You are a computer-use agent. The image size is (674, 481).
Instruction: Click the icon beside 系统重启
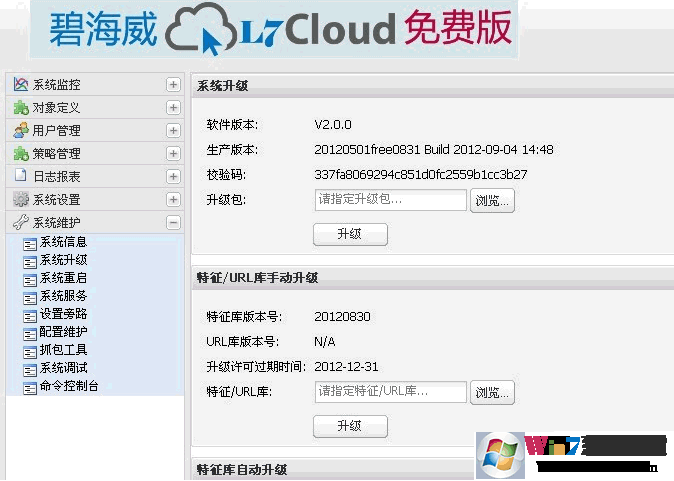(30, 280)
